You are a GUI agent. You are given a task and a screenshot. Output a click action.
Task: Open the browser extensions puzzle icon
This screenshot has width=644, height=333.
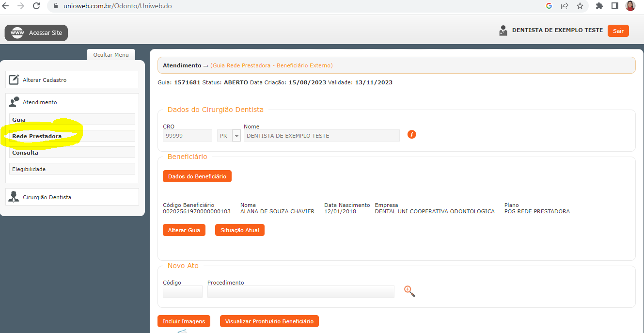coord(599,6)
